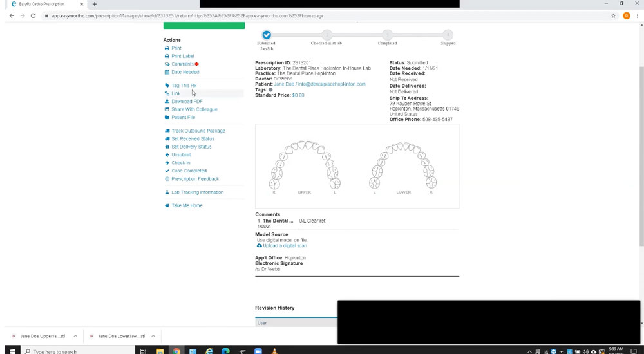Click the Track Outbound Package truck icon

point(167,131)
